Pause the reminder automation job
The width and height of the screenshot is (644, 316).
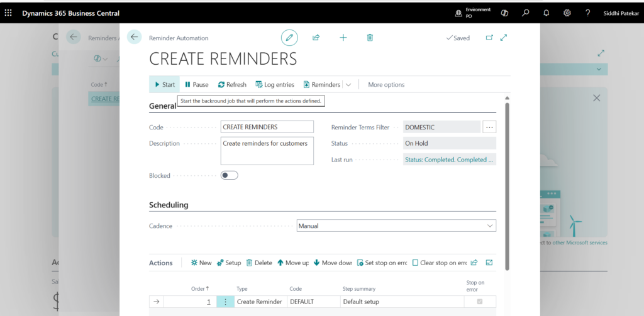click(197, 85)
